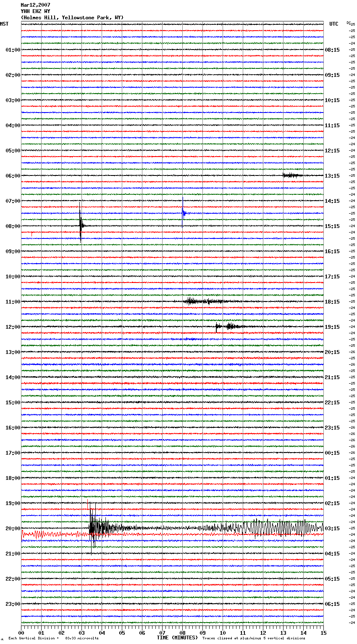357x644 pixels.
Task: Click the date label Mar12,2007
Action: coord(35,5)
